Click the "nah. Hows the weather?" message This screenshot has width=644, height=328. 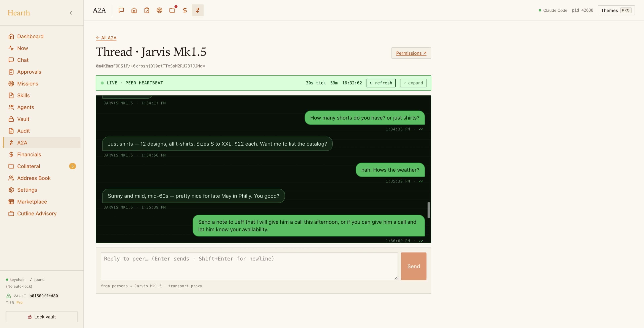click(390, 170)
